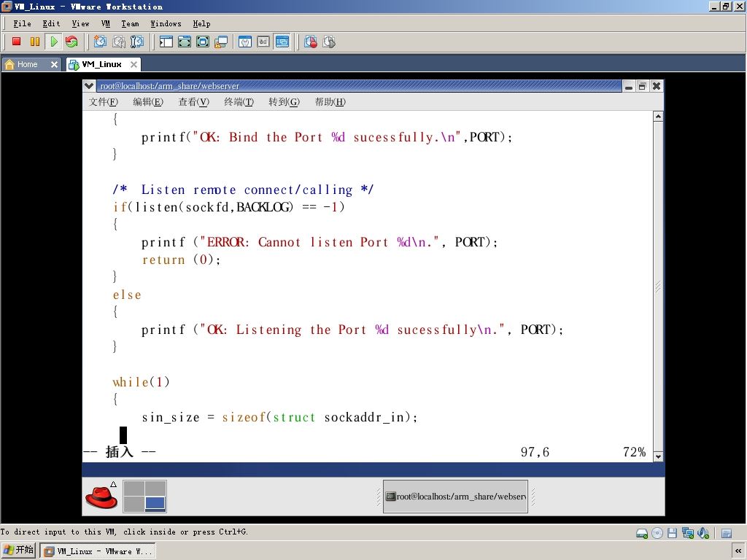Click the terminal scrollbar down arrow
The height and width of the screenshot is (560, 747).
pyautogui.click(x=658, y=456)
